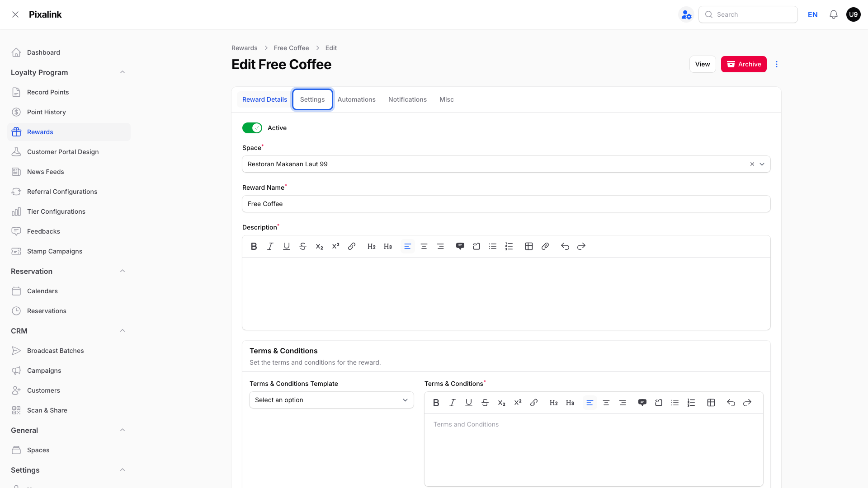Collapse the CRM sidebar section
Image resolution: width=868 pixels, height=488 pixels.
(x=123, y=331)
